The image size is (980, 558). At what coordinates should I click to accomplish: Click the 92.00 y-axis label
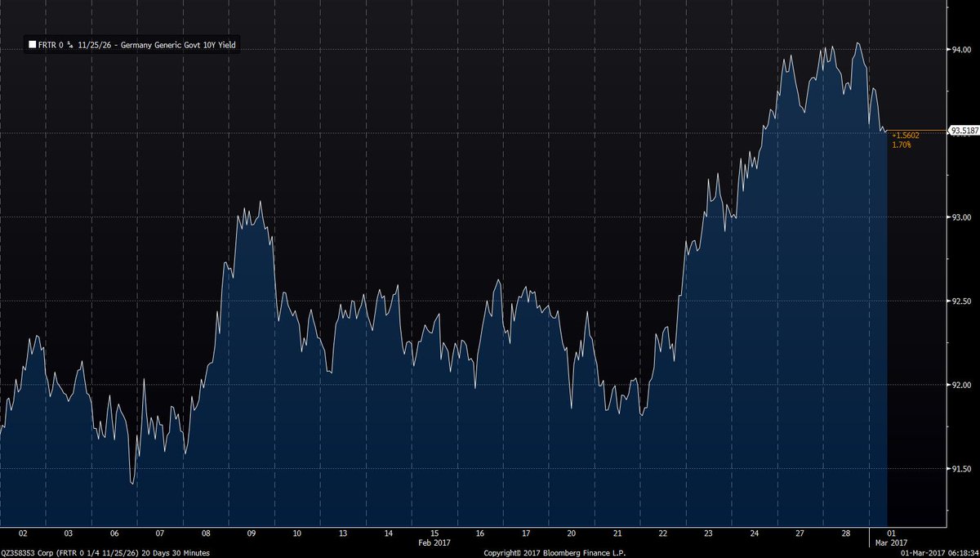pos(960,385)
